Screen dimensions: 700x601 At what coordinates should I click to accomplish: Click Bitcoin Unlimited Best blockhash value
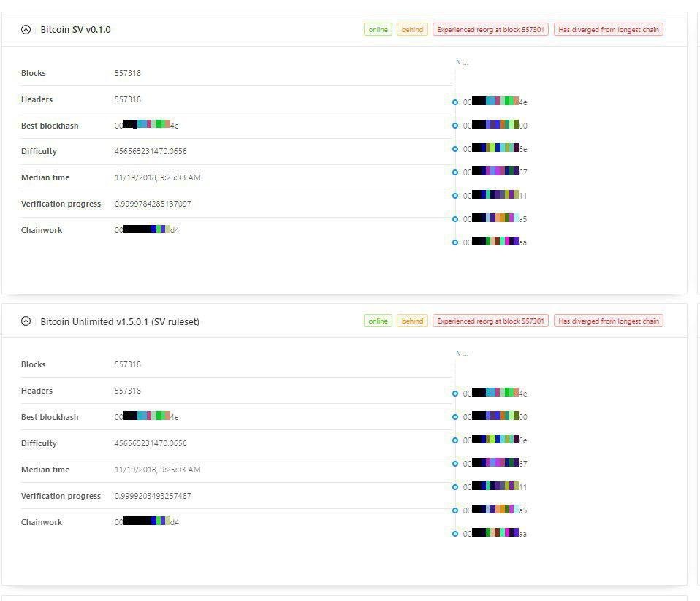146,416
